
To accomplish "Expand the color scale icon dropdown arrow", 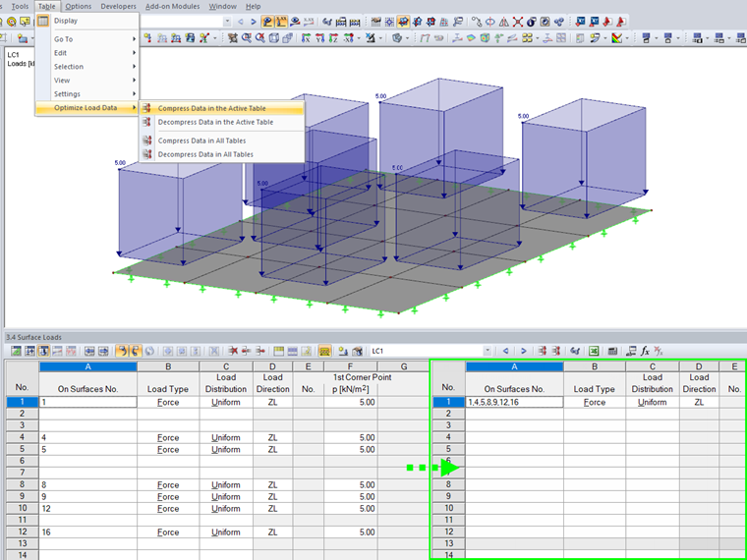I will click(627, 38).
